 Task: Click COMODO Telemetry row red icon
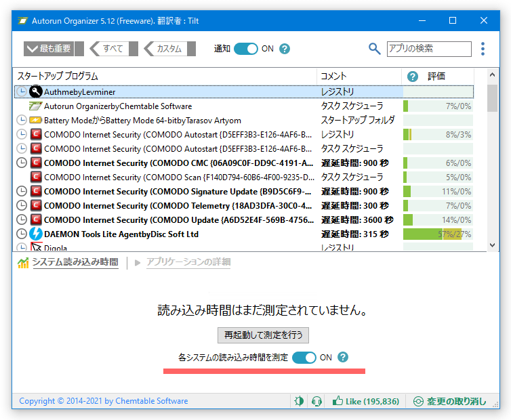click(35, 206)
